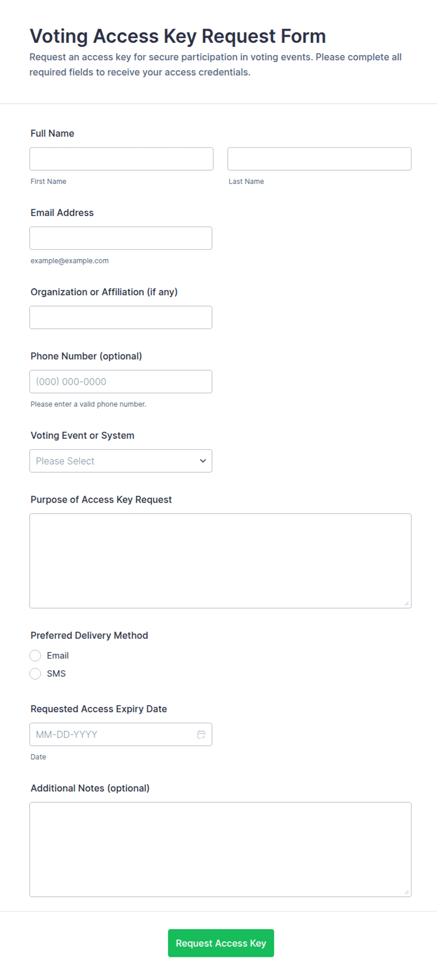Click the Request Access Key button
This screenshot has height=980, width=437.
[x=221, y=943]
